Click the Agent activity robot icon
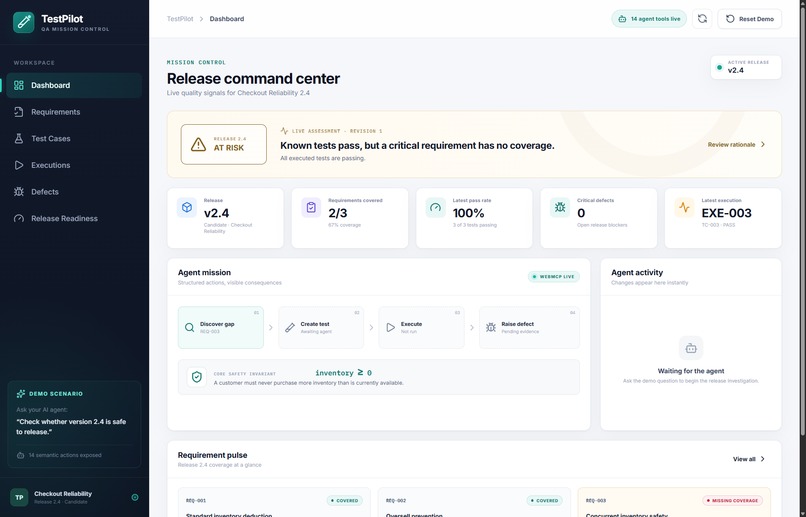 tap(691, 348)
